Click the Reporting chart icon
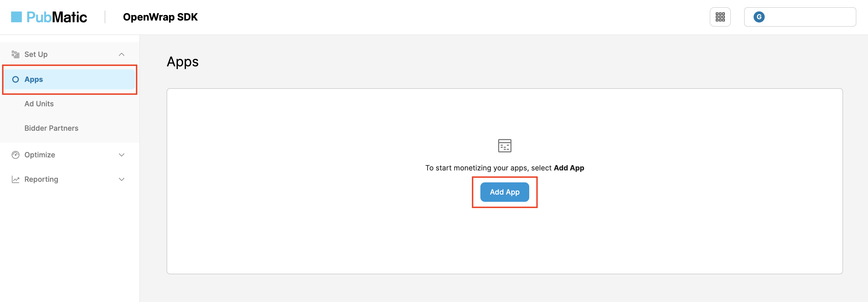Image resolution: width=868 pixels, height=302 pixels. click(x=16, y=179)
